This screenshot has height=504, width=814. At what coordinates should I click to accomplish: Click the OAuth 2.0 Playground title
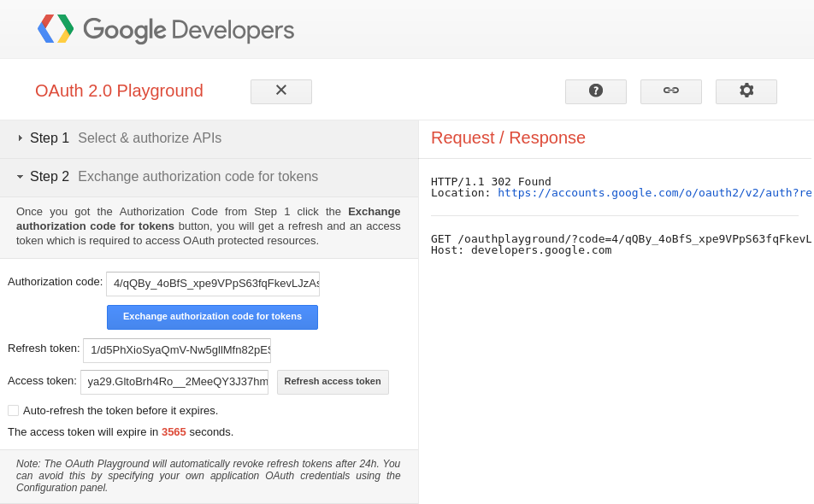coord(119,91)
